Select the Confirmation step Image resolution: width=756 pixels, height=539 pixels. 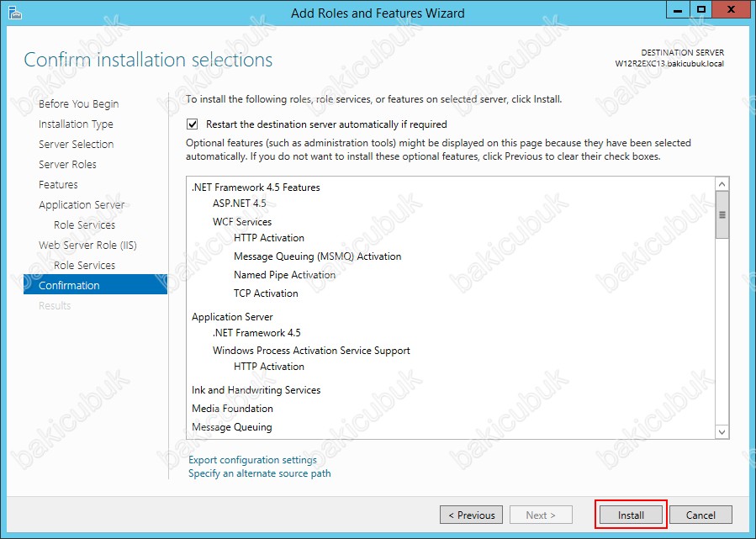click(96, 285)
